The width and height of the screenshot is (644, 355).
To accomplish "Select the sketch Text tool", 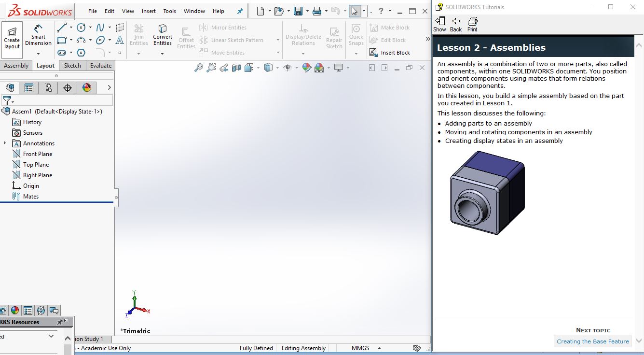I will (120, 40).
